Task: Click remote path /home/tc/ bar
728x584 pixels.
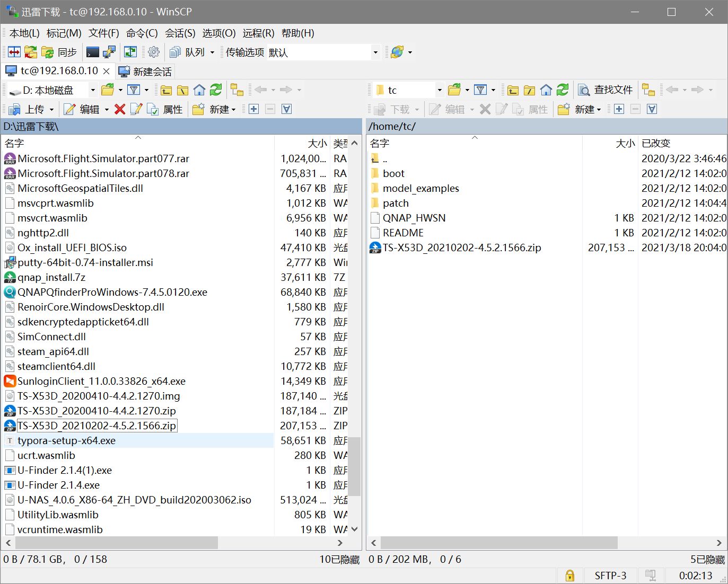Action: click(x=547, y=126)
